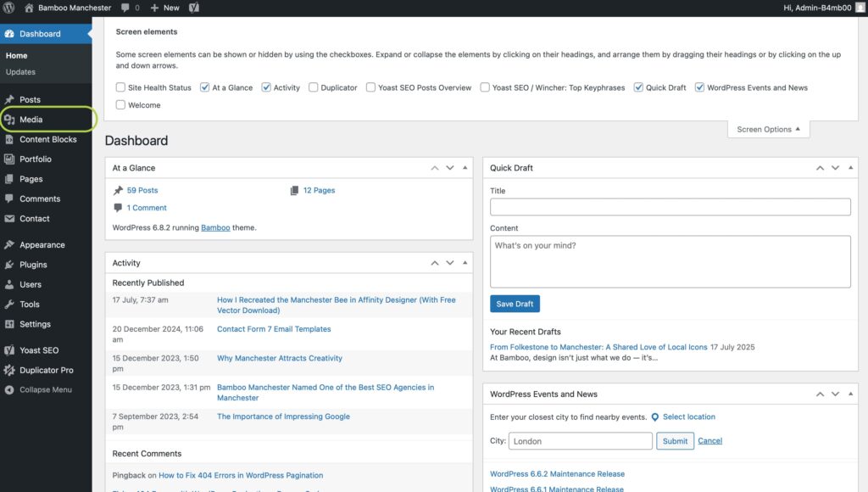Click the Settings icon in sidebar
The width and height of the screenshot is (868, 492).
pyautogui.click(x=9, y=324)
